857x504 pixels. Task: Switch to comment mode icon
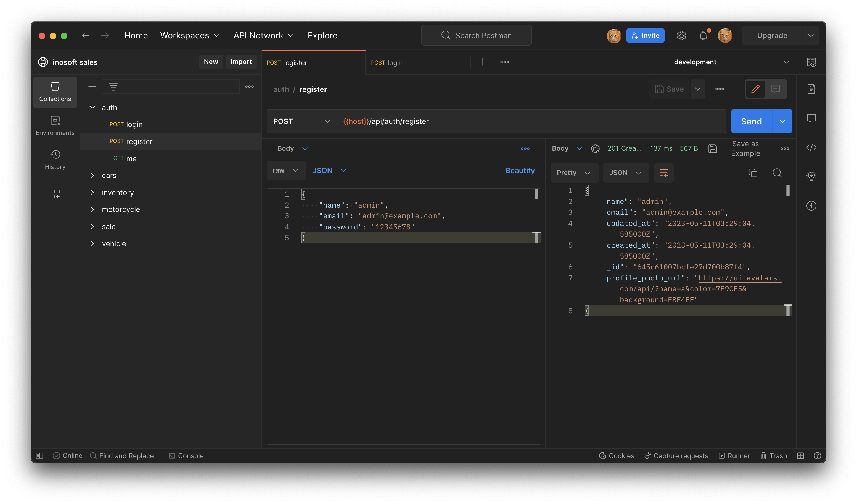point(776,89)
